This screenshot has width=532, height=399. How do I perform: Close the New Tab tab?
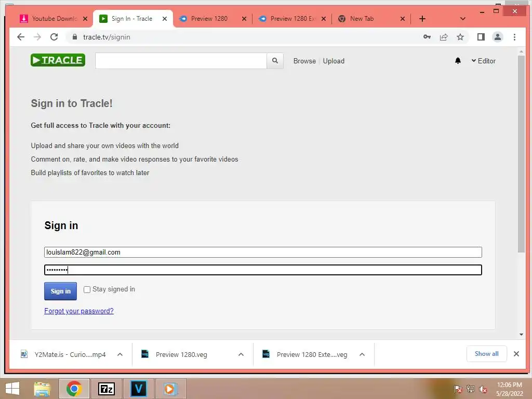403,19
